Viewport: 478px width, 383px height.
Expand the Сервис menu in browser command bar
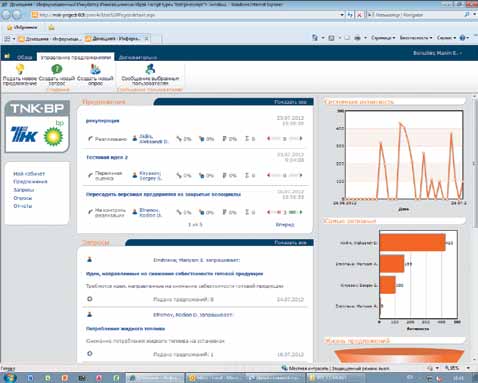(x=446, y=38)
